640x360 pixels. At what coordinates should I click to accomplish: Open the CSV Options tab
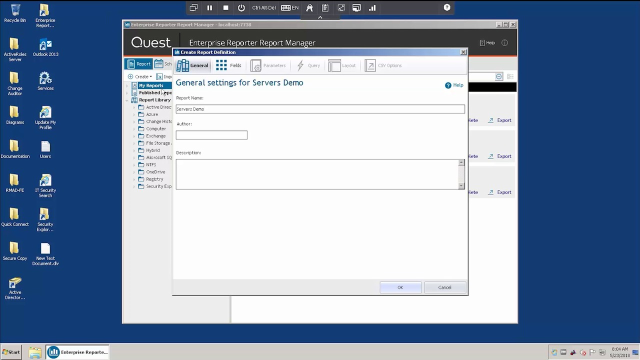pos(383,65)
